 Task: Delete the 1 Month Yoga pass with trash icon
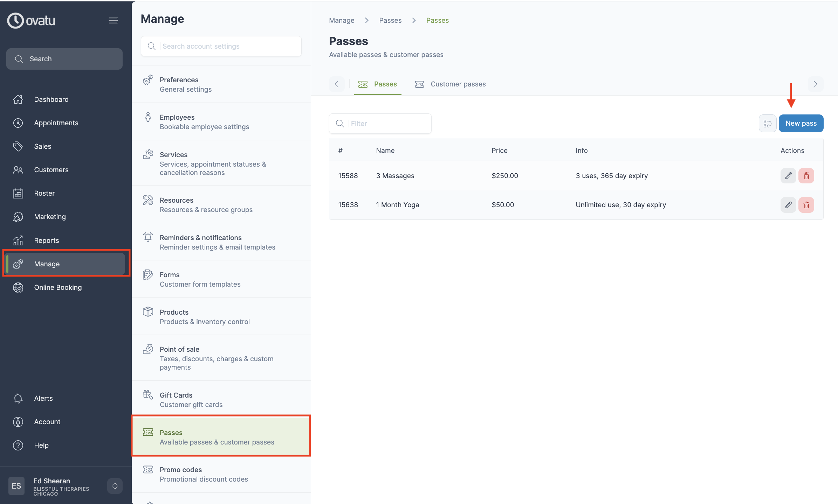[806, 205]
